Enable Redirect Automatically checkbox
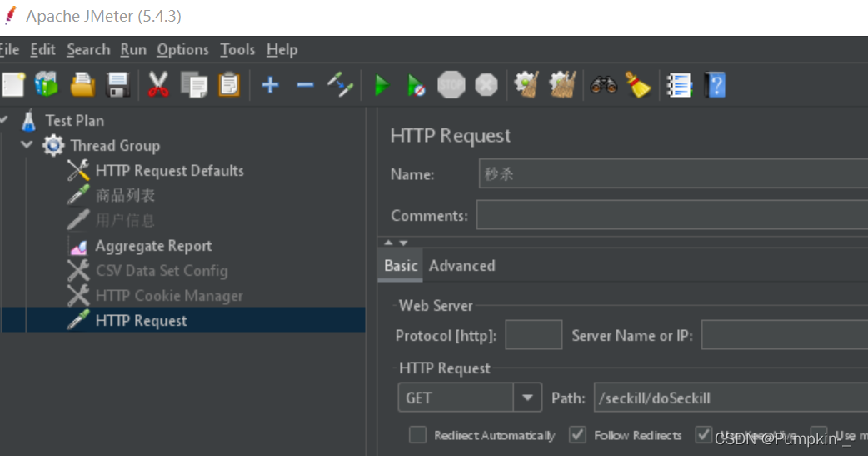 (x=417, y=435)
